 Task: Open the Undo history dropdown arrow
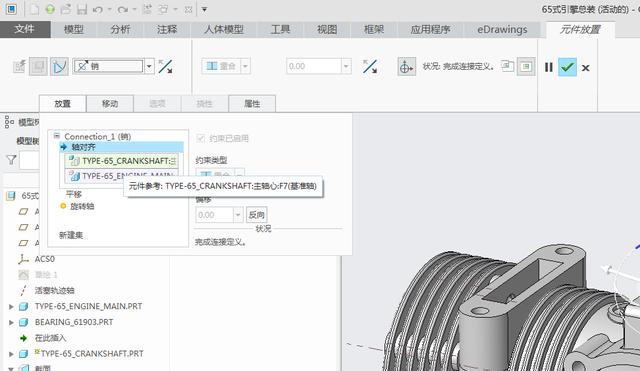coord(109,9)
